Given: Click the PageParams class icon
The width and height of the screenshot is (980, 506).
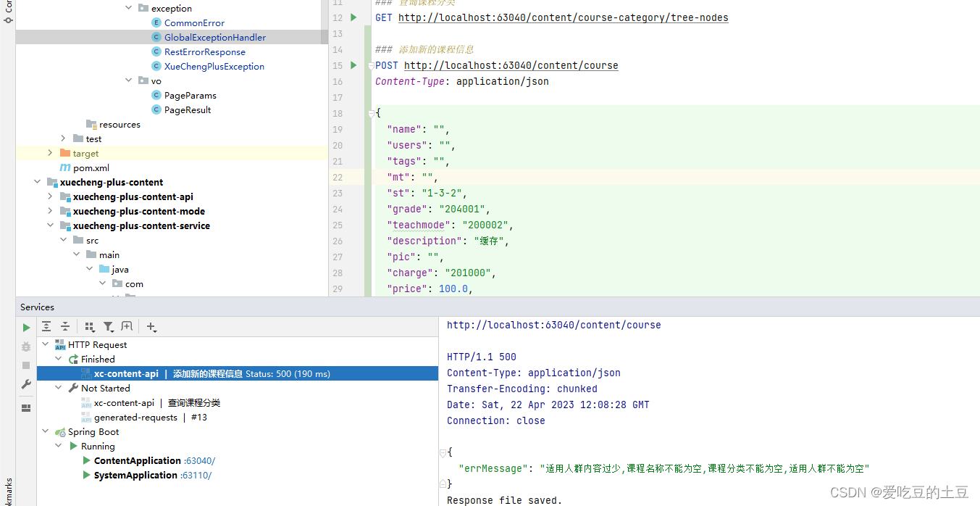Looking at the screenshot, I should coord(156,96).
